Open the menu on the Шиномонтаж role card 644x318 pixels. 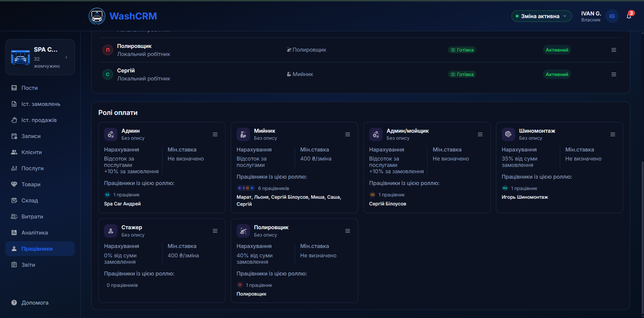(613, 134)
